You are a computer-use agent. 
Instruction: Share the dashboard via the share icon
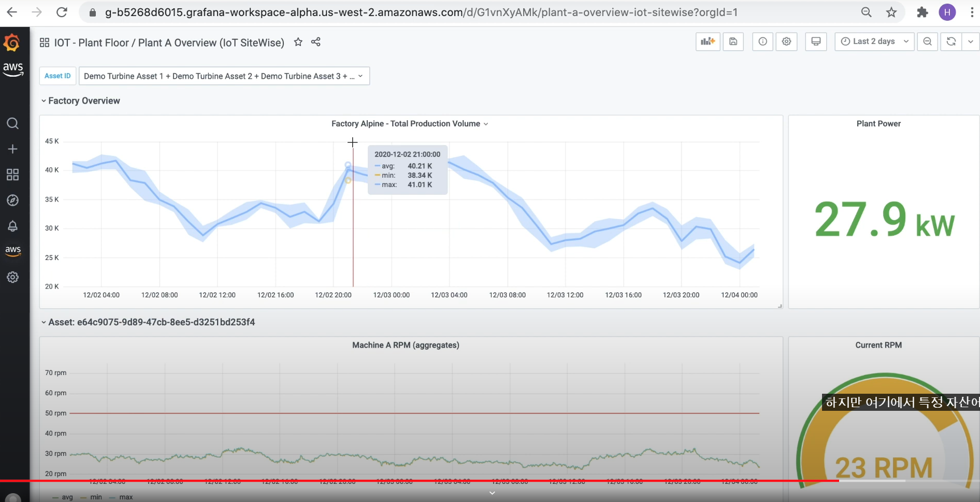point(316,42)
